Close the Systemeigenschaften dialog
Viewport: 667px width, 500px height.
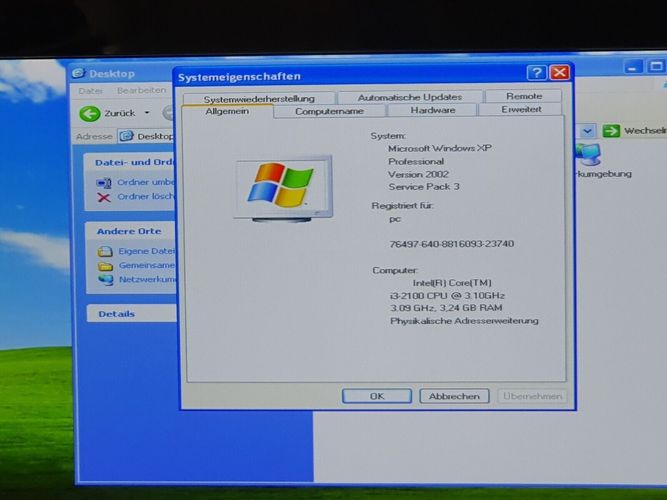(559, 72)
